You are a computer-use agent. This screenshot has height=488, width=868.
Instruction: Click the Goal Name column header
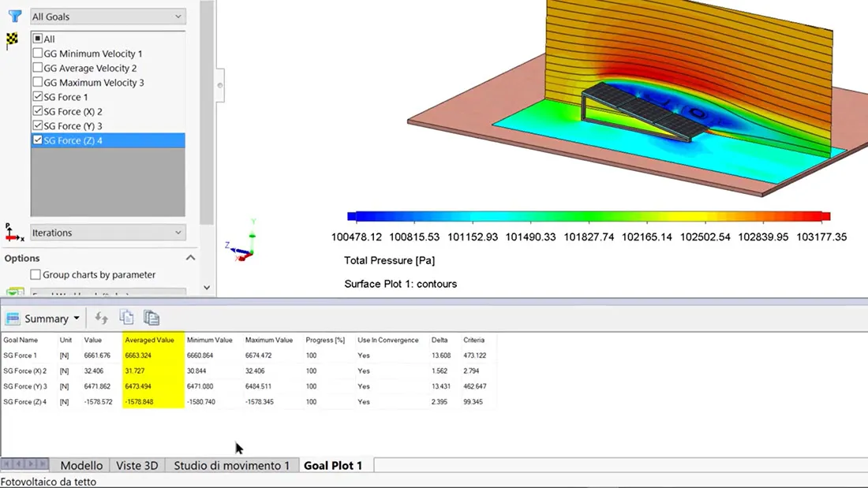(21, 340)
